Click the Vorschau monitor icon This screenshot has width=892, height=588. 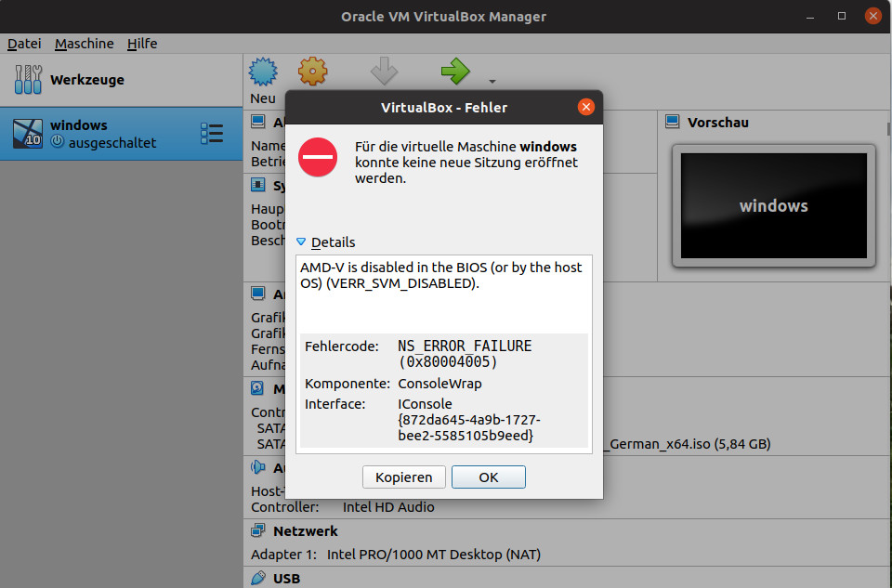tap(673, 122)
